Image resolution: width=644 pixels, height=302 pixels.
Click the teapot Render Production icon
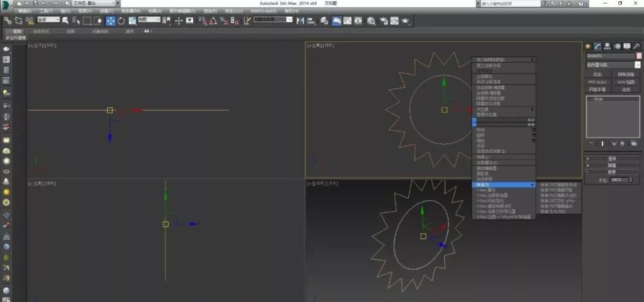(406, 20)
